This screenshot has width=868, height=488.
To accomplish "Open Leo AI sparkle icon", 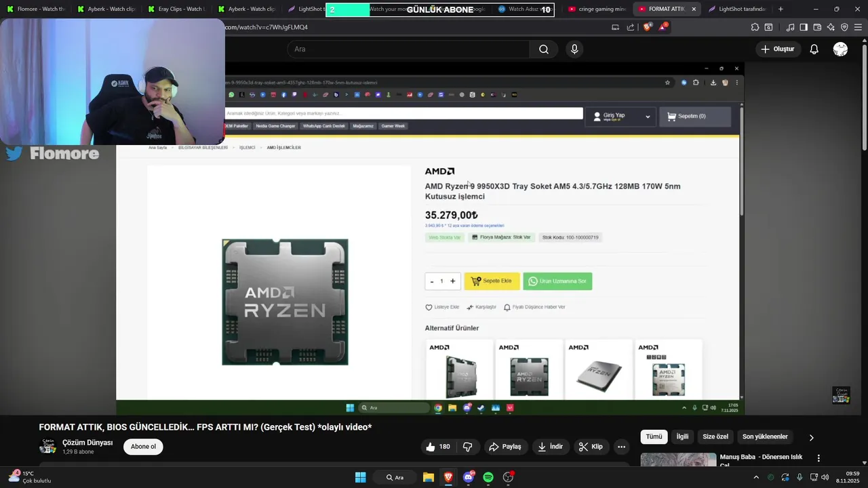I will (x=831, y=27).
